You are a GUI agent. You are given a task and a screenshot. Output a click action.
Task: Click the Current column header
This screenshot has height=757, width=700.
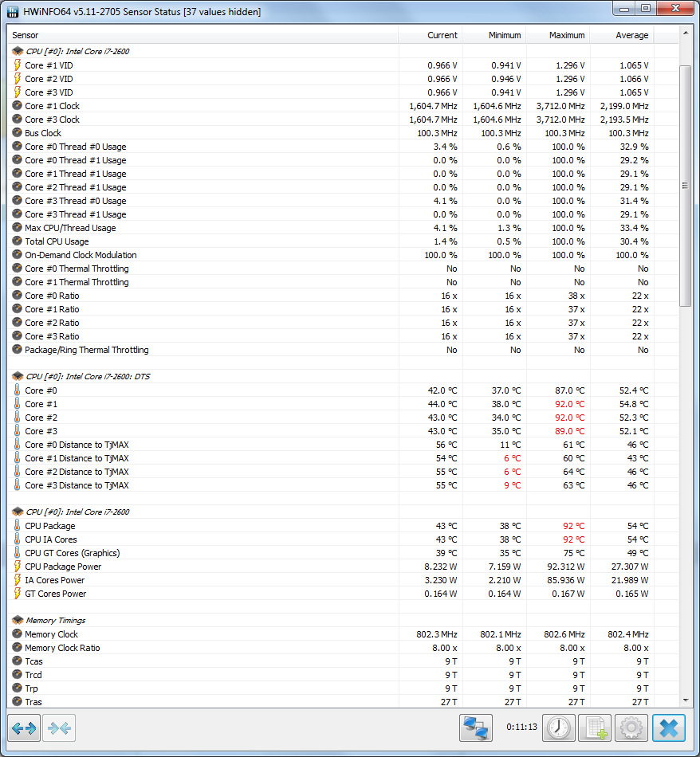[431, 35]
